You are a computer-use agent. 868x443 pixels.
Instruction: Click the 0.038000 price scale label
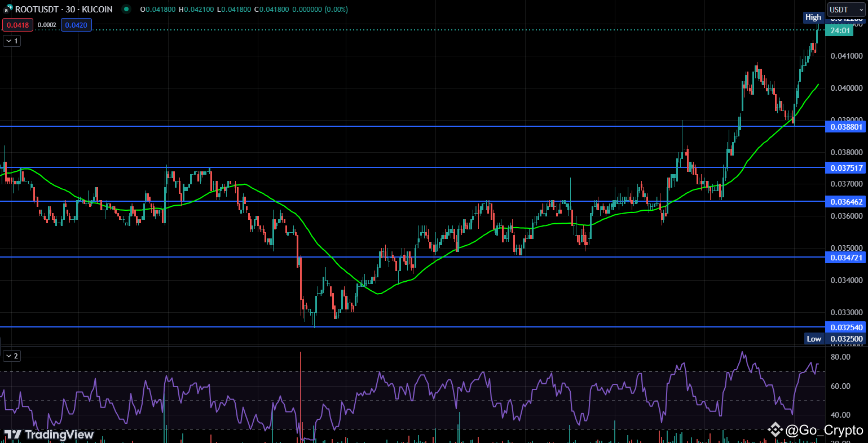point(847,152)
